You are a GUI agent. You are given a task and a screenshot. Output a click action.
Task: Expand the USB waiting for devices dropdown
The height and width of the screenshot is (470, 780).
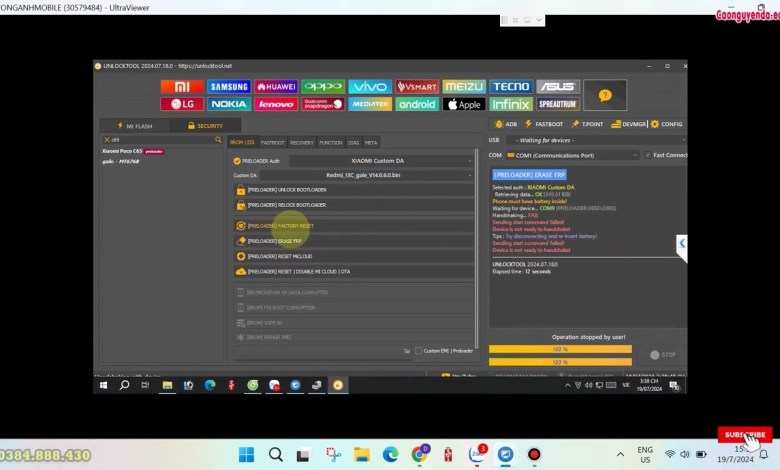[x=595, y=140]
